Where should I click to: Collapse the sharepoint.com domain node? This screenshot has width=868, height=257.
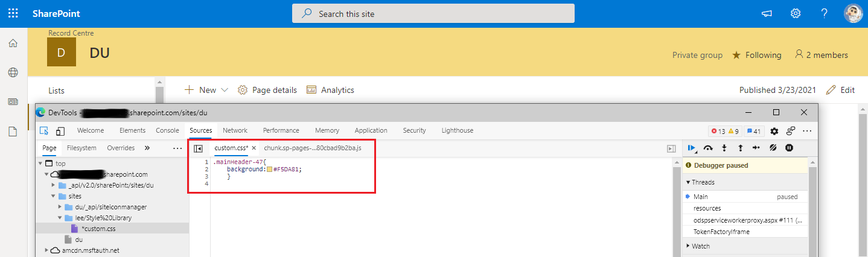pos(47,174)
